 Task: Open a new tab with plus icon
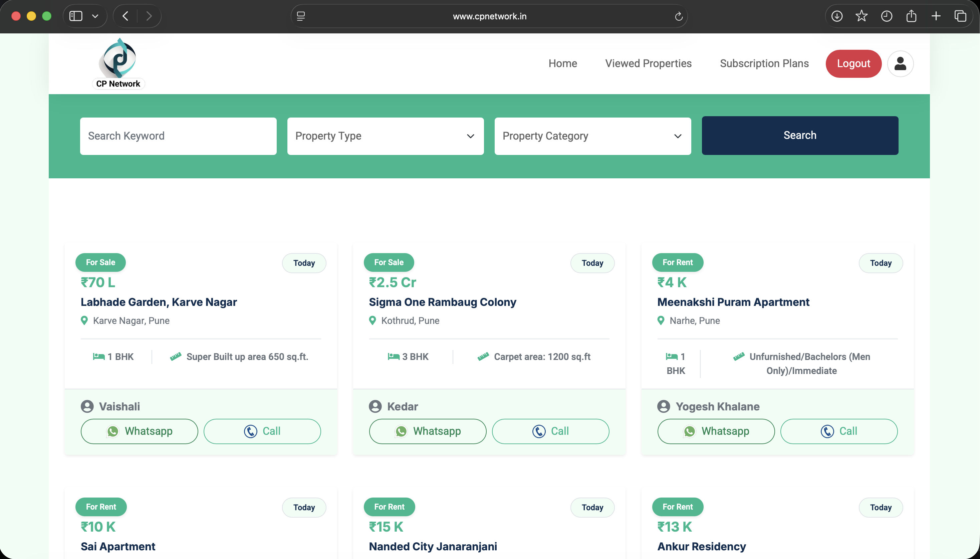pos(936,16)
